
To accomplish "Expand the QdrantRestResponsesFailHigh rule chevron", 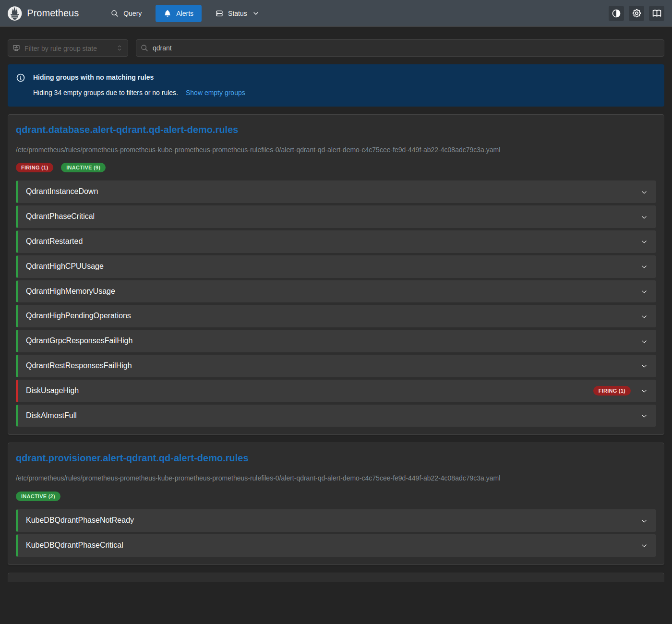I will pos(644,366).
